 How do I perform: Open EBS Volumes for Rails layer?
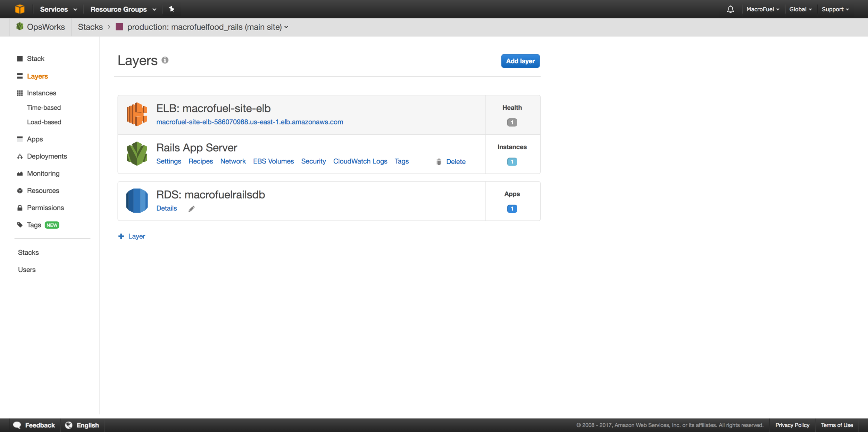tap(273, 161)
